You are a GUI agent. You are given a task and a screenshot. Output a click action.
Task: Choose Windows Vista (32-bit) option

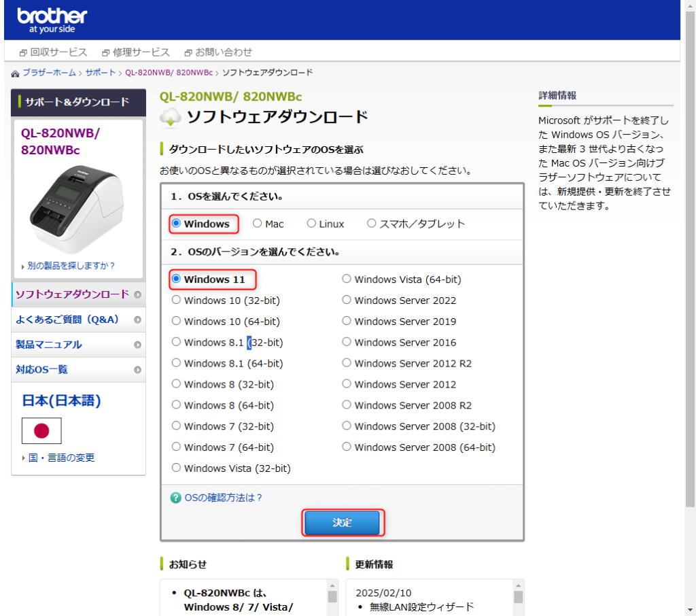tap(176, 468)
